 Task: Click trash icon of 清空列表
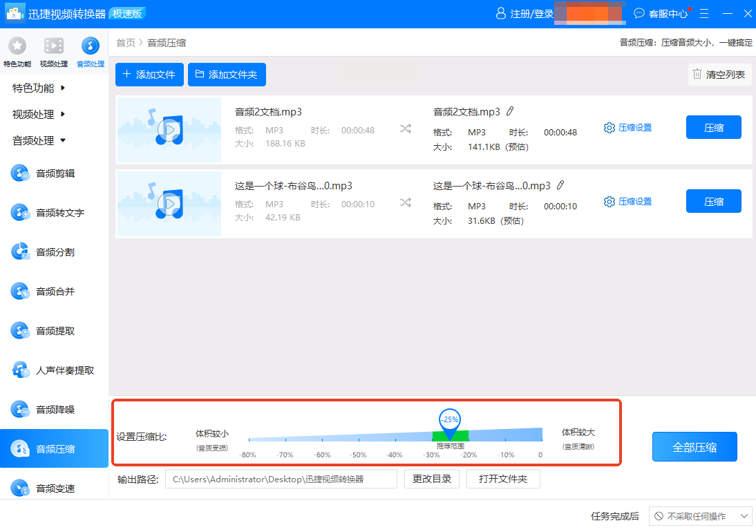point(697,74)
